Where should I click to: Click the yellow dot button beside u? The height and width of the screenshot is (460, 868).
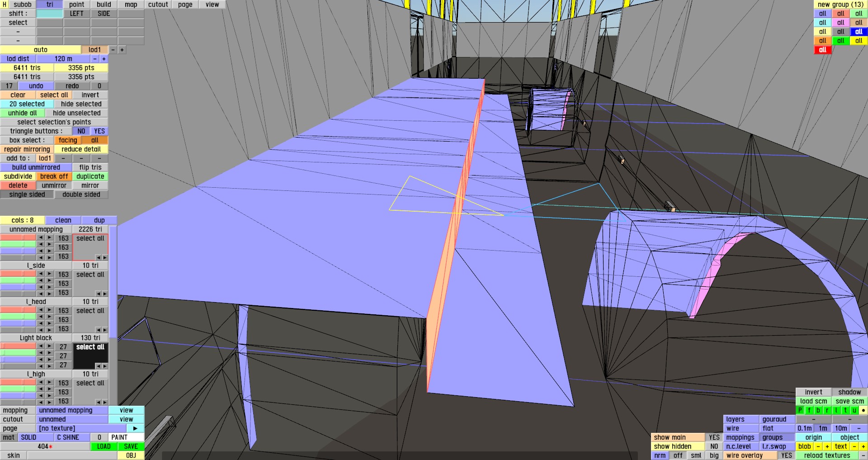863,410
